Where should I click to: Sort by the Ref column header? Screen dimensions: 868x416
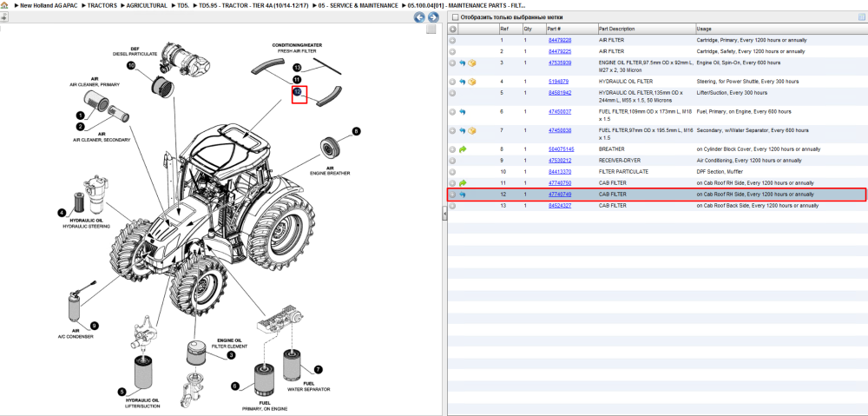(503, 29)
